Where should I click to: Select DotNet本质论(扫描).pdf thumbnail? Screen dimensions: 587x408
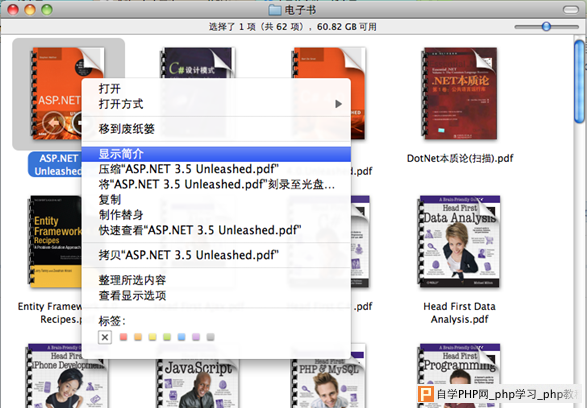(x=459, y=94)
